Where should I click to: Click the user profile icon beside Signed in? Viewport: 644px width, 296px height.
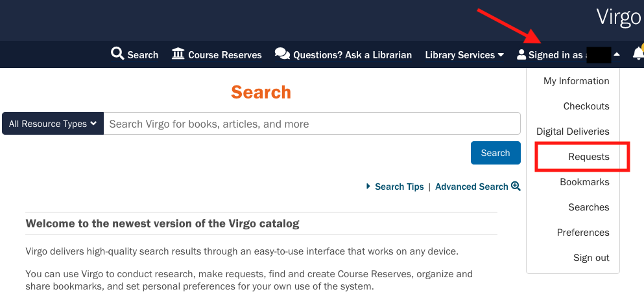tap(521, 55)
